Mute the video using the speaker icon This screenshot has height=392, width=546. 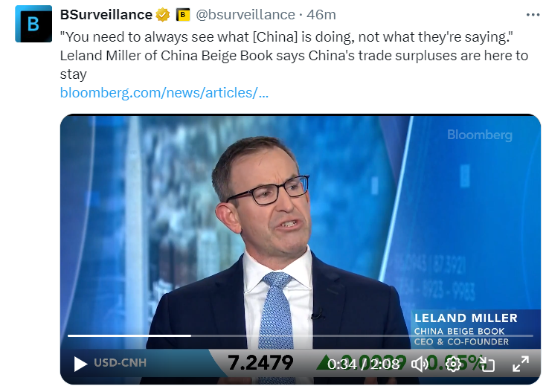coord(420,364)
